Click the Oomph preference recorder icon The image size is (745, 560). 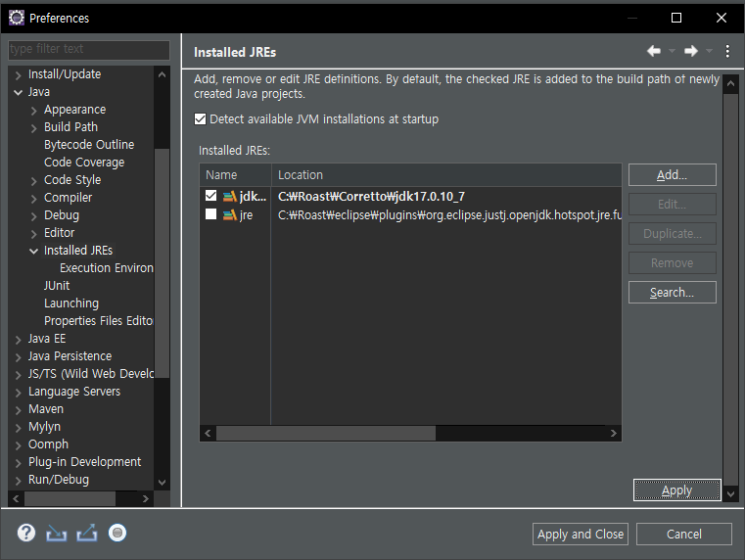pyautogui.click(x=116, y=533)
